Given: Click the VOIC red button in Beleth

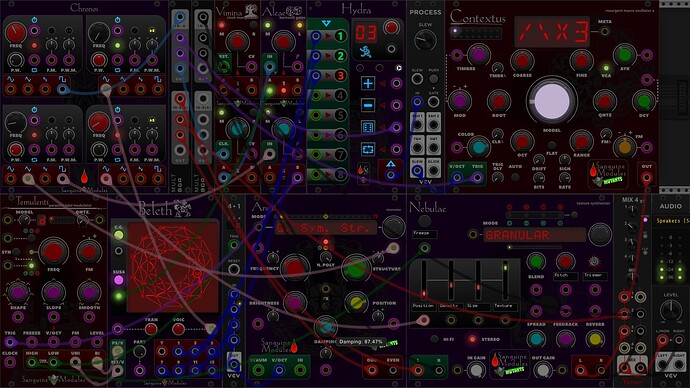Looking at the screenshot, I should (x=178, y=329).
